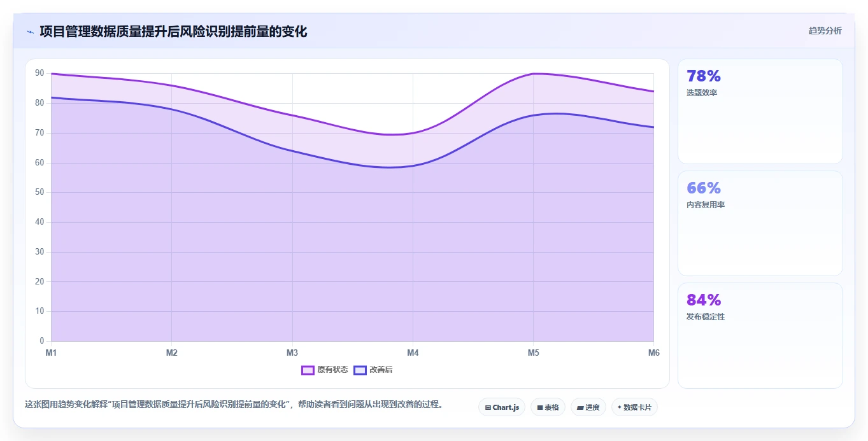This screenshot has height=441, width=868.
Task: Click the 50 y-axis value
Action: (x=39, y=192)
